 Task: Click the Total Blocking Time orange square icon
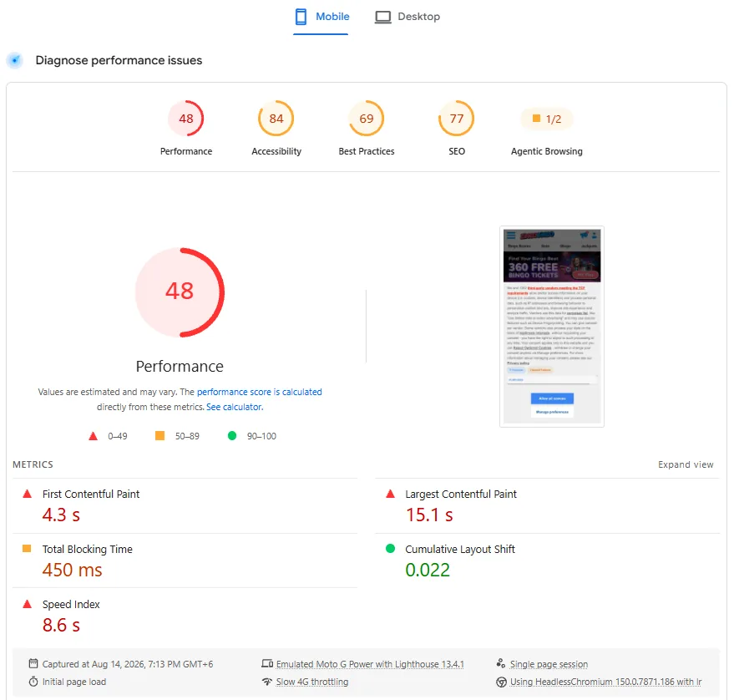(x=27, y=548)
